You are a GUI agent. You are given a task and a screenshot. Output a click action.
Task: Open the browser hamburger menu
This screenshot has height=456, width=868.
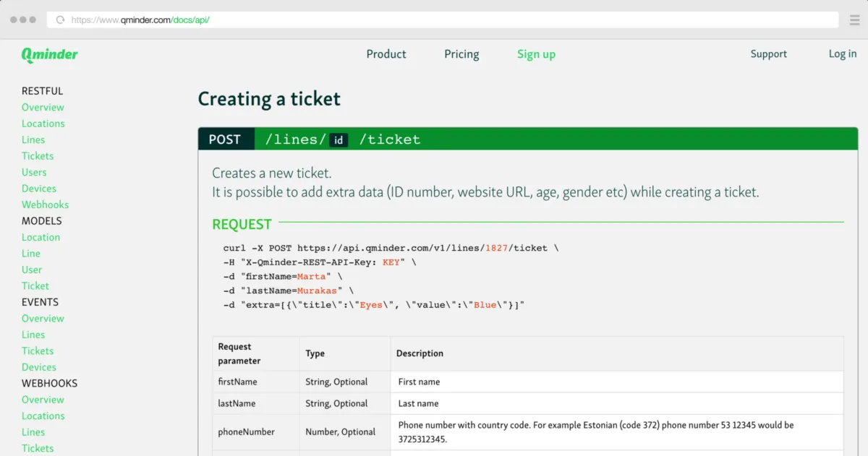click(854, 20)
